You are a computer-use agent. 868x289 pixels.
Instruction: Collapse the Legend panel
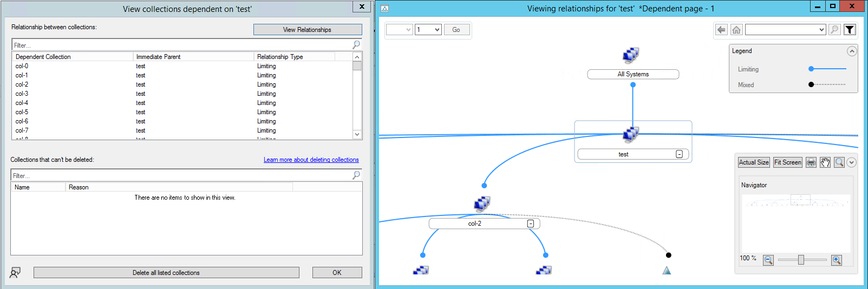tap(851, 51)
